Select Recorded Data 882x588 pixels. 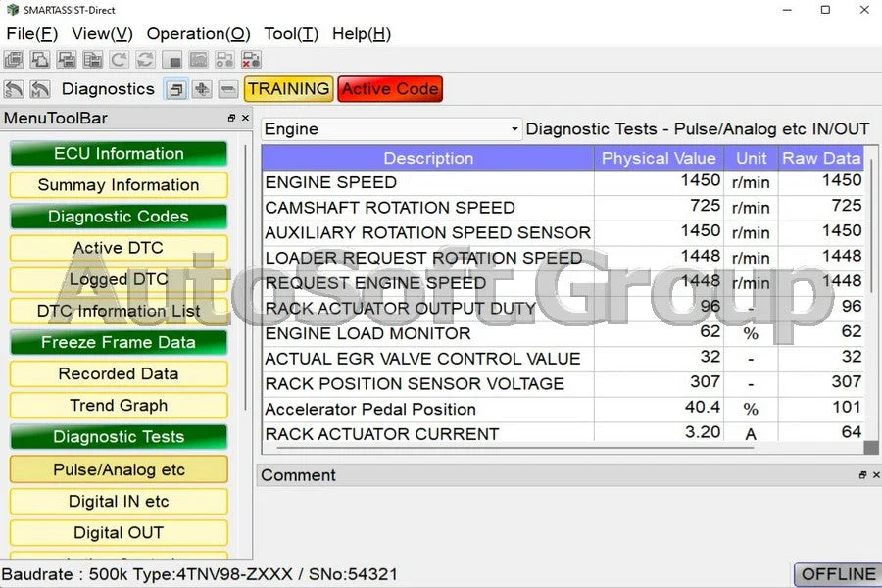(x=119, y=374)
